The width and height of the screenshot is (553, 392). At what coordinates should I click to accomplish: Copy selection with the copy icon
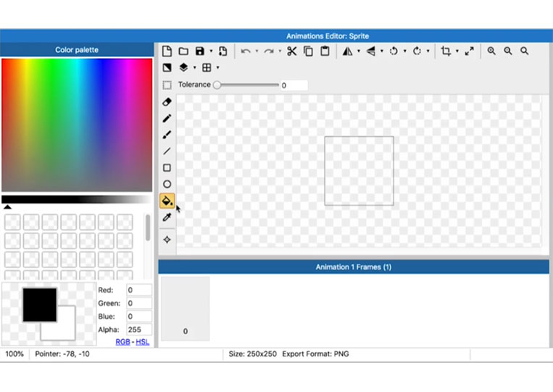click(308, 51)
